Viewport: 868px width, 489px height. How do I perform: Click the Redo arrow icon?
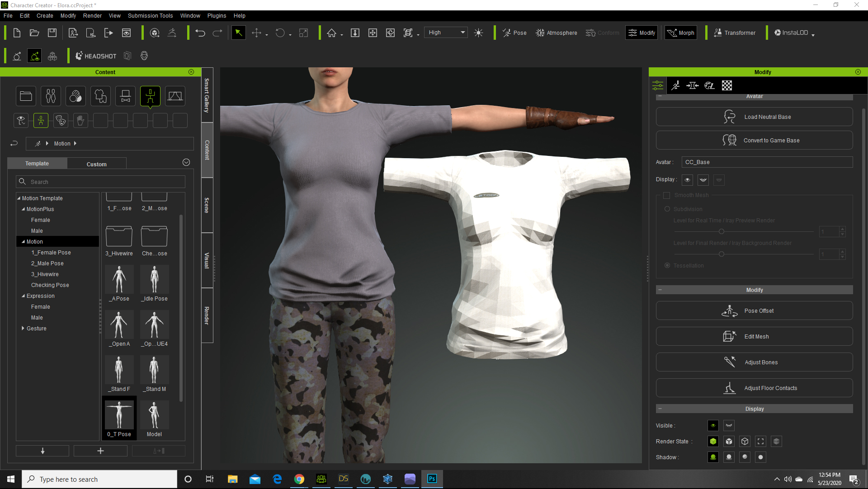217,33
